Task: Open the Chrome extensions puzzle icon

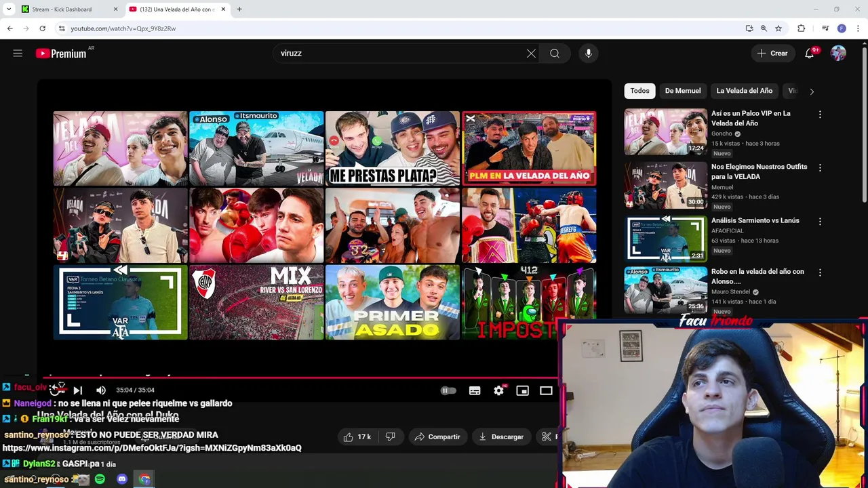Action: pos(802,28)
